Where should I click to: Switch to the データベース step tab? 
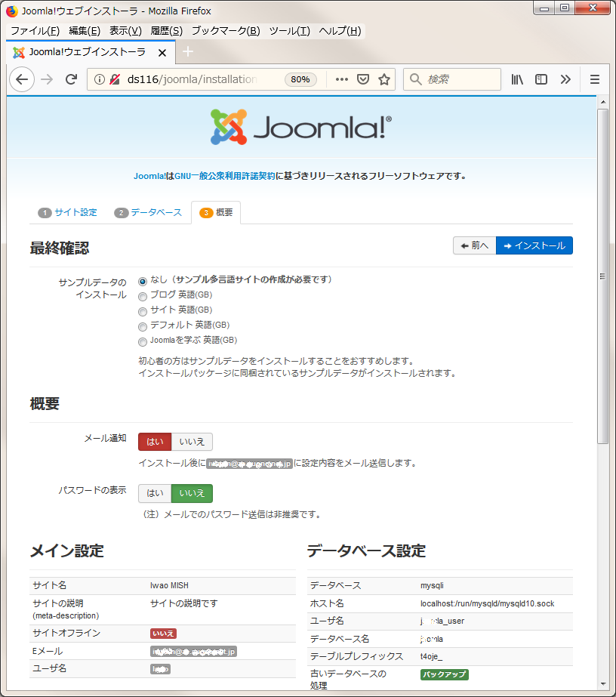click(148, 212)
